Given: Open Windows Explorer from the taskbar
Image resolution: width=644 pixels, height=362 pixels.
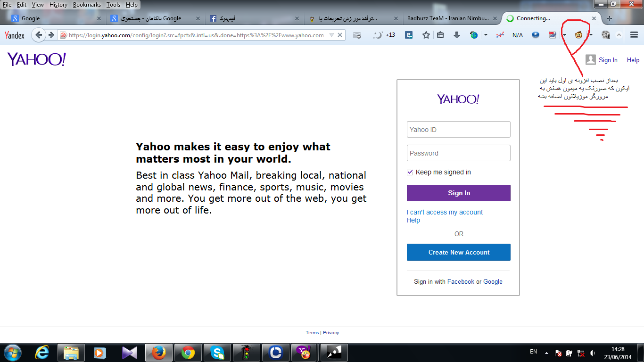Looking at the screenshot, I should pos(71,352).
